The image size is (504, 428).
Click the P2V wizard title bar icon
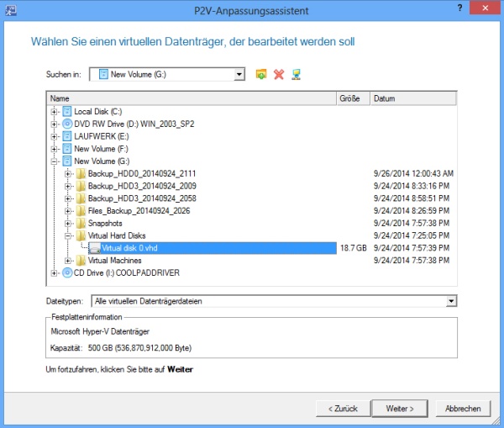[11, 10]
